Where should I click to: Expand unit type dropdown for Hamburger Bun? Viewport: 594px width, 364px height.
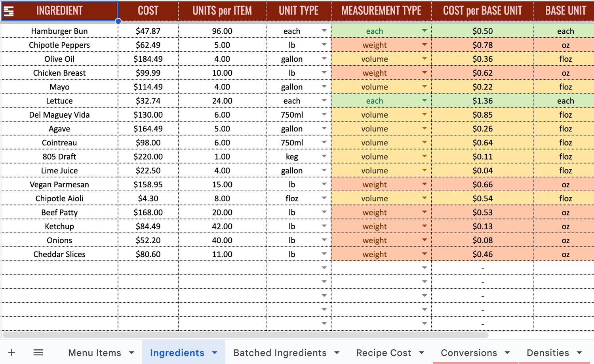coord(324,31)
